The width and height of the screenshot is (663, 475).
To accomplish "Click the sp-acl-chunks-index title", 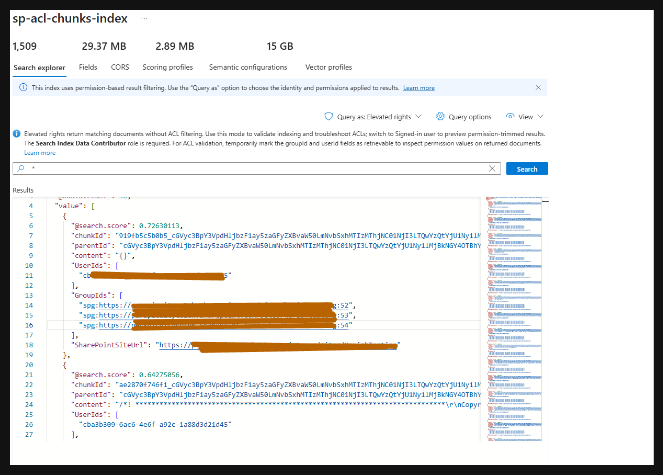I will point(70,19).
